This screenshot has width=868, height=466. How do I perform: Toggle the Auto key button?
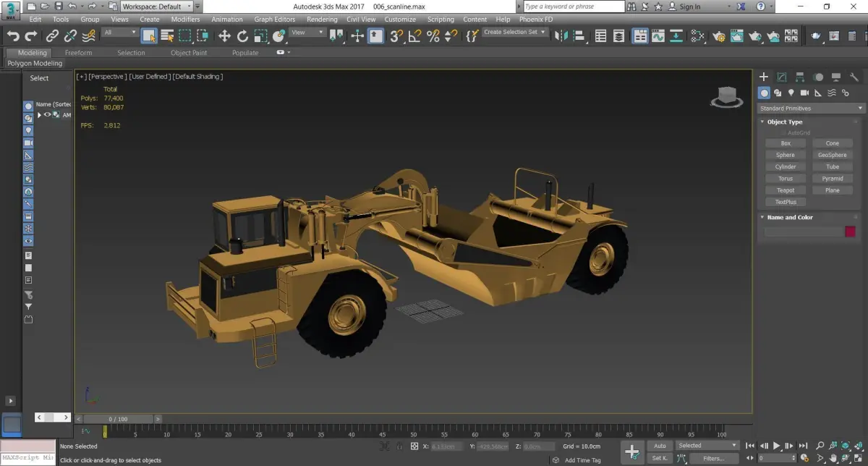click(x=660, y=446)
